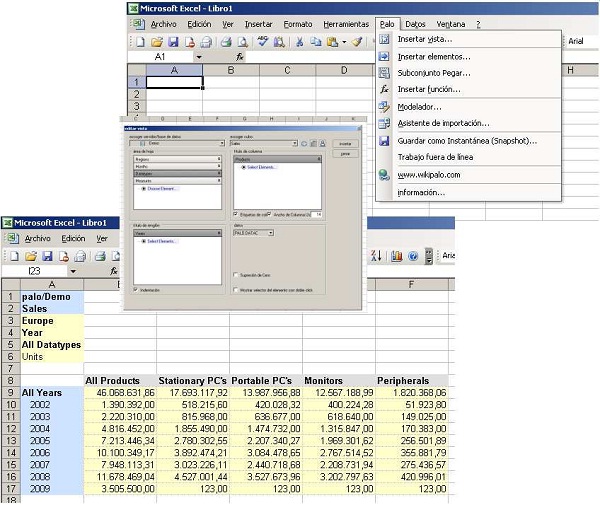
Task: Open the cube selection dropdown in dialog
Action: (295, 143)
